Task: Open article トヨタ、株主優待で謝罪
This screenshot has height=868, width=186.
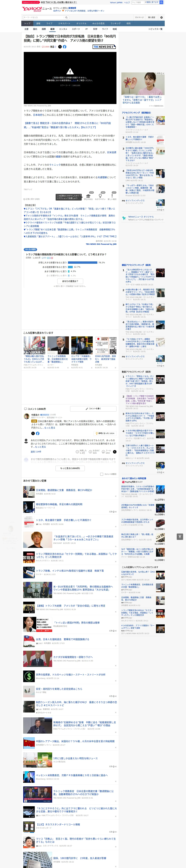Action: coord(63,520)
